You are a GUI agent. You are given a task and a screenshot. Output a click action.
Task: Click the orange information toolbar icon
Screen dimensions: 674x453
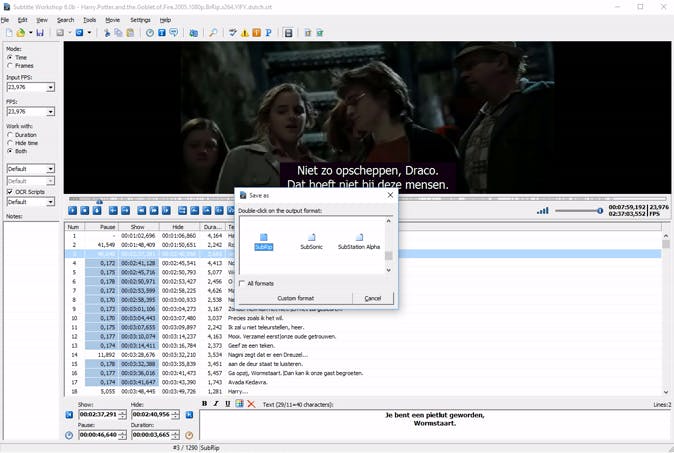257,33
